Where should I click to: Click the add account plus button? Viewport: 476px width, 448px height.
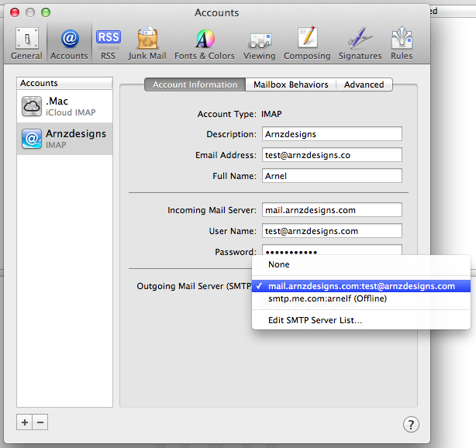click(25, 422)
